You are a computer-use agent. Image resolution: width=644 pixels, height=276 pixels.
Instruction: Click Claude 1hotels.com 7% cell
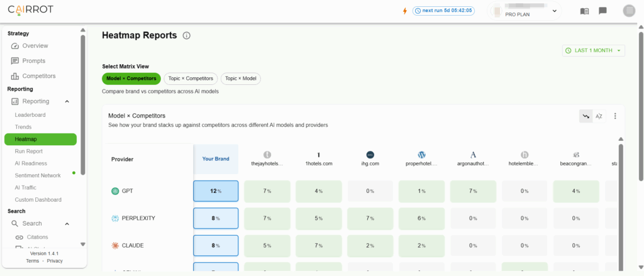[x=319, y=246]
